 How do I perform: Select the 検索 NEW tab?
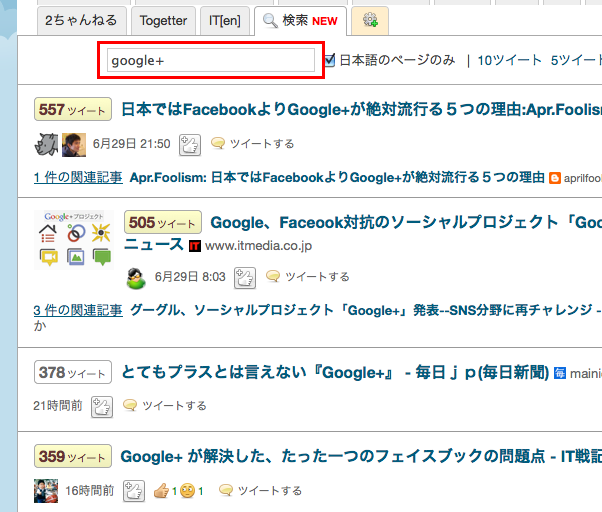[300, 20]
